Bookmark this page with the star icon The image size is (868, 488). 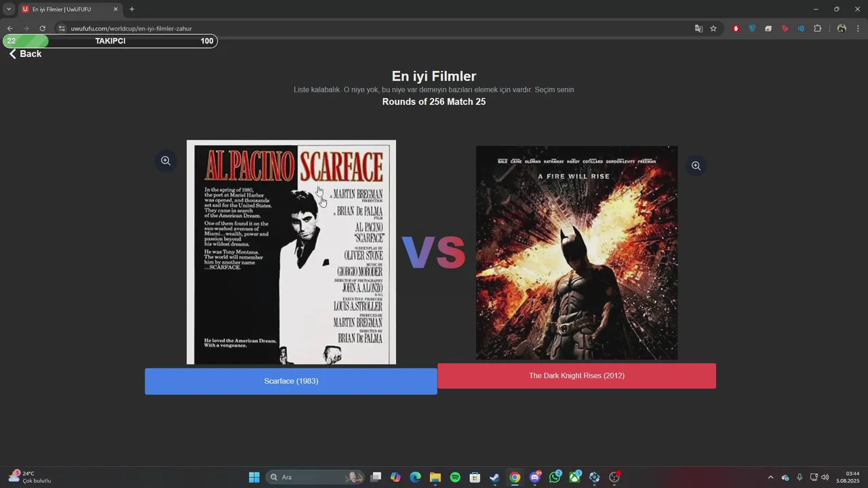713,28
